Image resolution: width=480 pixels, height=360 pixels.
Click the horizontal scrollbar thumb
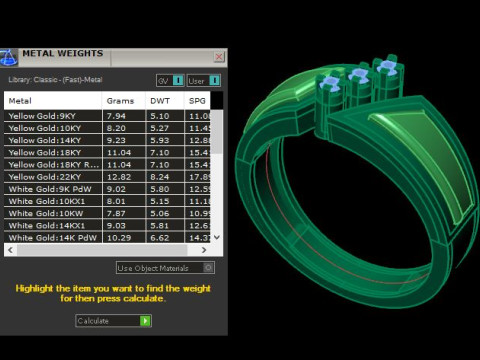(x=102, y=250)
